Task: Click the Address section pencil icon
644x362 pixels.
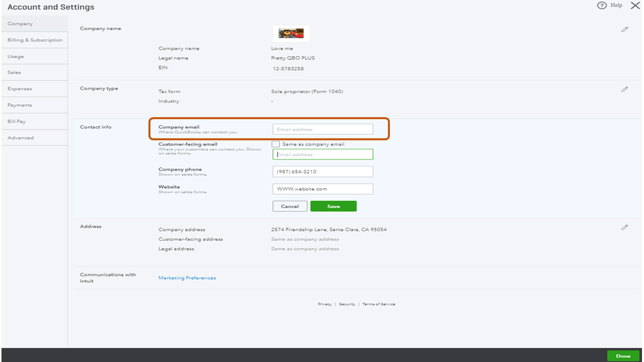Action: click(x=624, y=227)
